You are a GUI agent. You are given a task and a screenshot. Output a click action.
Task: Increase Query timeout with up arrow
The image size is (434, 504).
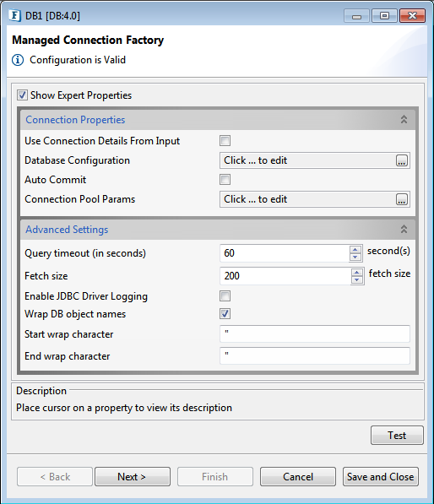click(x=355, y=250)
